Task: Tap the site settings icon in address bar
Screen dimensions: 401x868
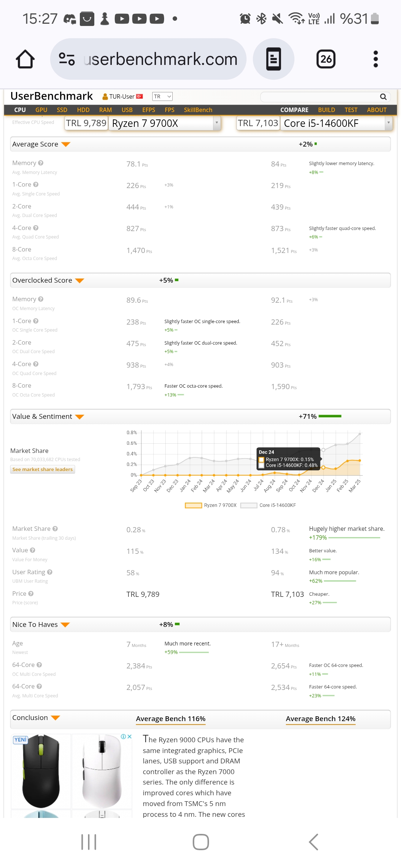Action: pyautogui.click(x=67, y=59)
